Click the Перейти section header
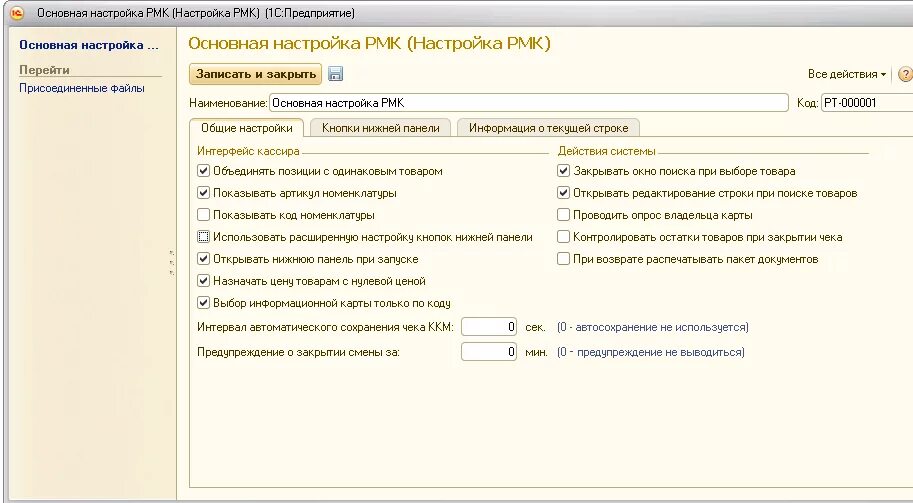The width and height of the screenshot is (913, 503). pyautogui.click(x=44, y=70)
